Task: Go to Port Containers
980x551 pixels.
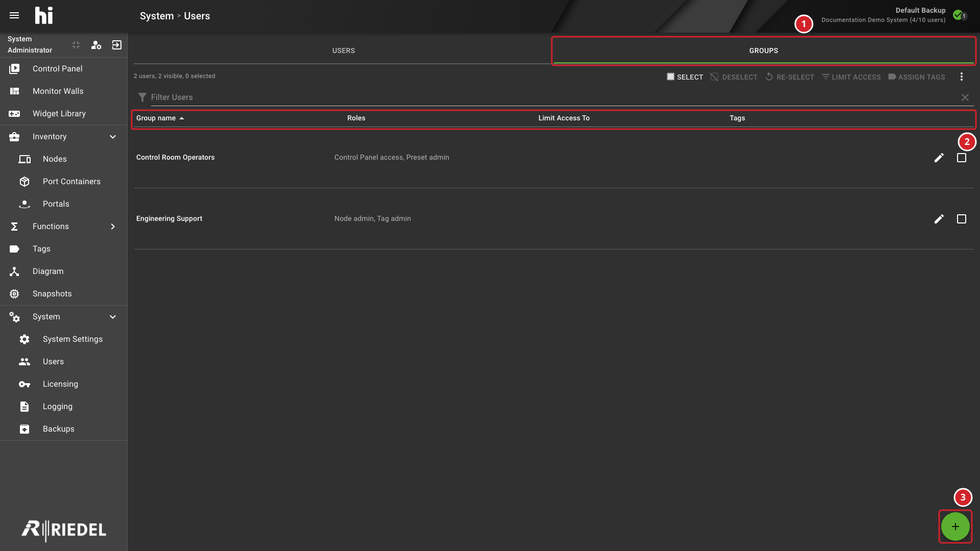Action: click(x=63, y=182)
